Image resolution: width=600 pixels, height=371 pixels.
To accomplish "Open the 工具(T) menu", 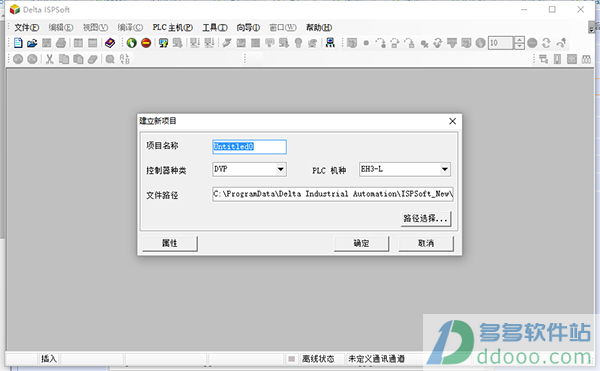I will click(215, 28).
